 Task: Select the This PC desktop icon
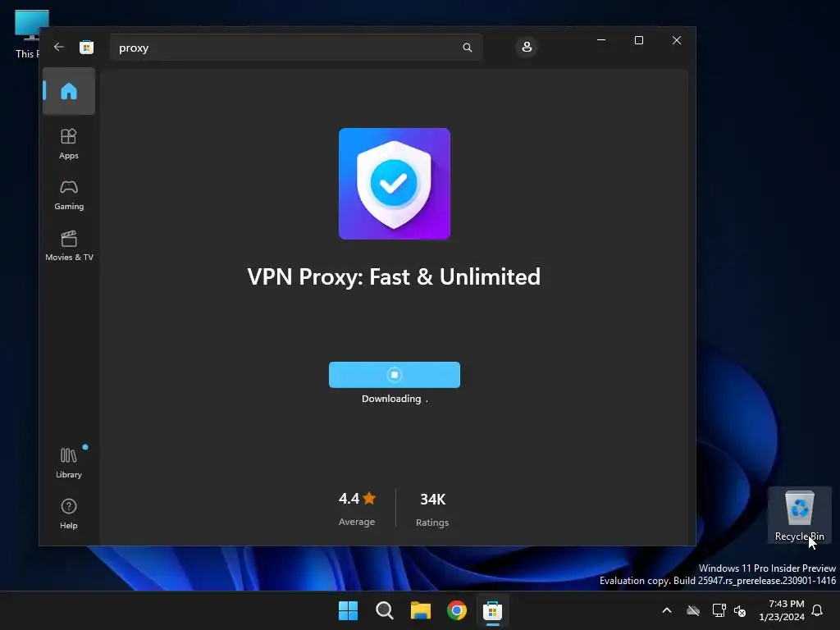[27, 34]
